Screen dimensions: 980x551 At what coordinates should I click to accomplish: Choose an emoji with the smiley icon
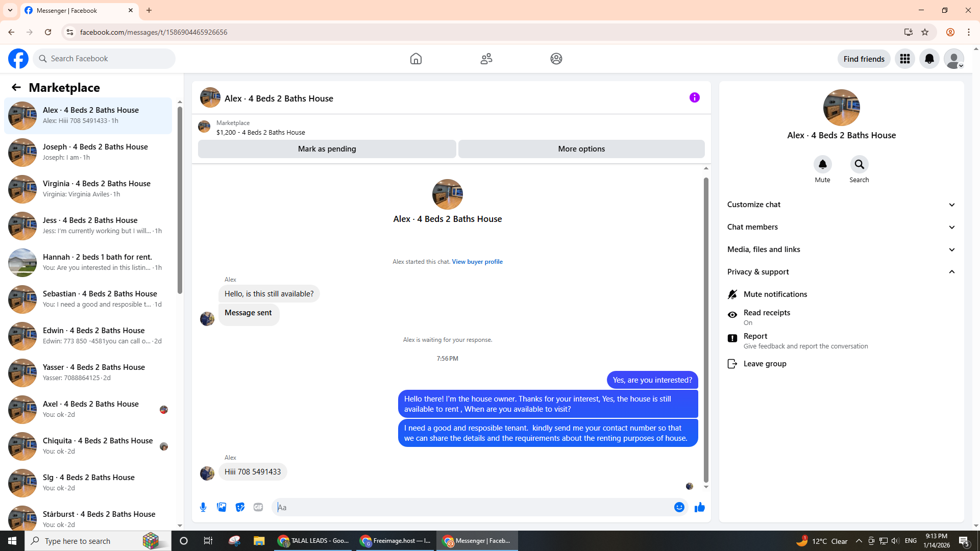tap(679, 507)
